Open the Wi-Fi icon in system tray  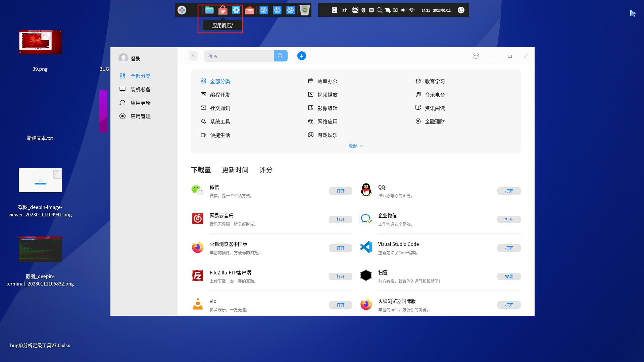pyautogui.click(x=412, y=10)
